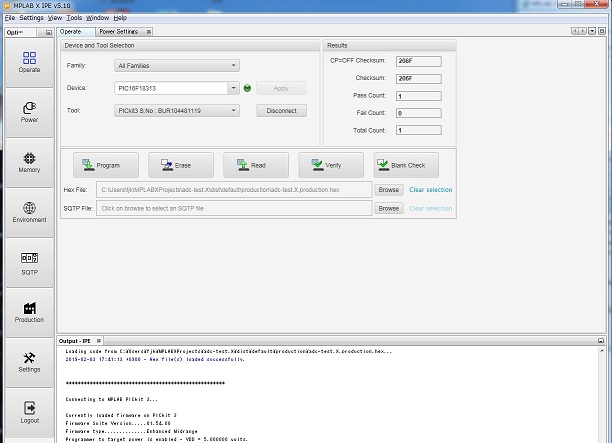Disconnect the PICkit3 tool
The image size is (613, 443).
click(x=281, y=111)
